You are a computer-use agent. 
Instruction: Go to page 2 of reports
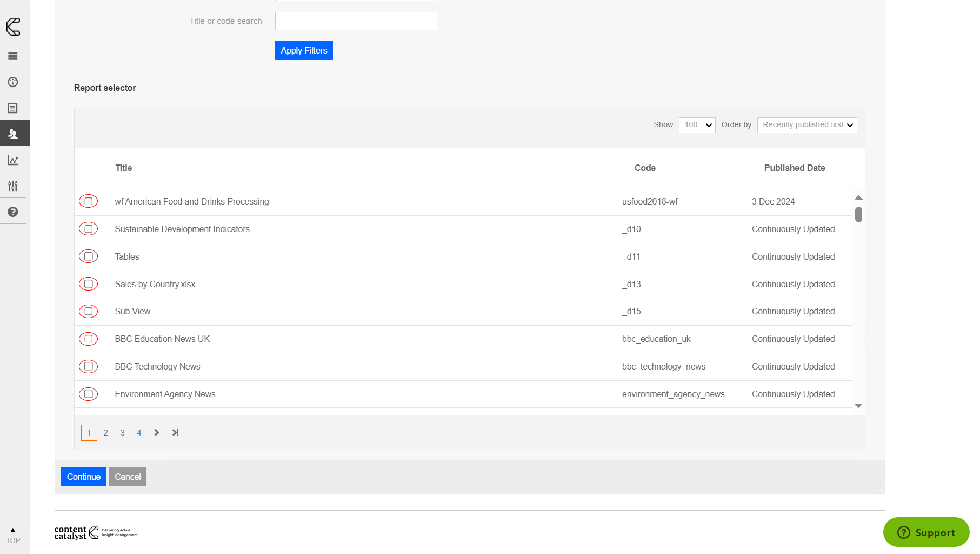coord(106,433)
